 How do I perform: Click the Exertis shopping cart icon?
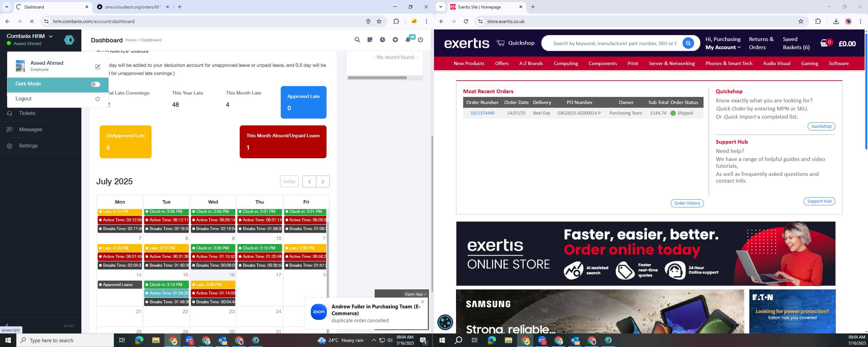pyautogui.click(x=824, y=43)
